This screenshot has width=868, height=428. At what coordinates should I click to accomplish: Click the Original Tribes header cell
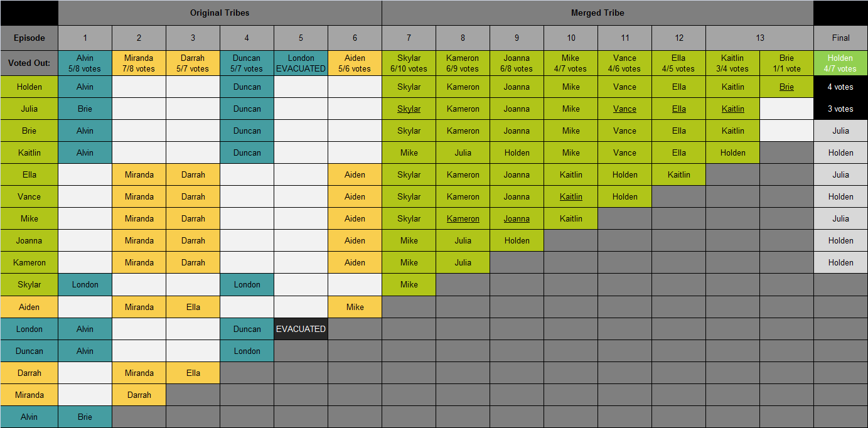click(220, 13)
